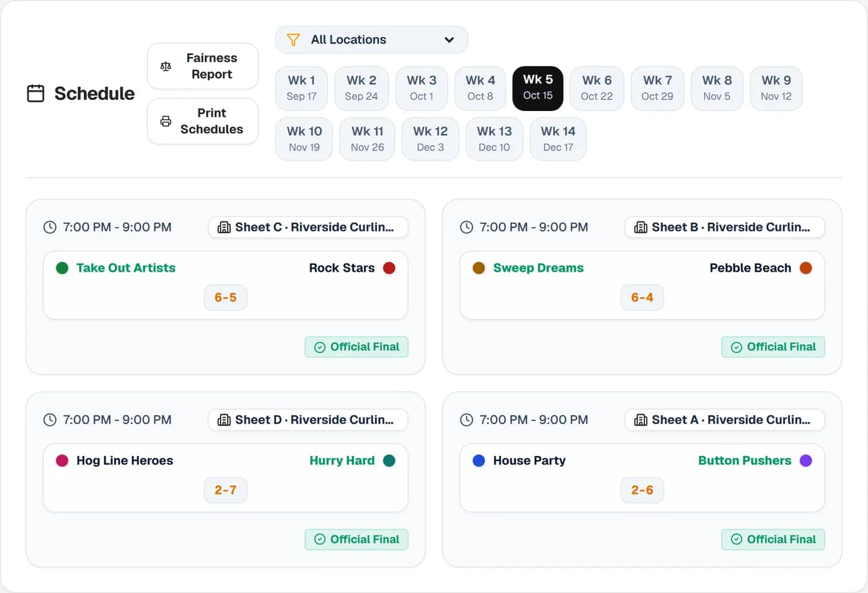Viewport: 868px width, 593px height.
Task: Click the building icon next to Sheet B
Action: [x=640, y=227]
